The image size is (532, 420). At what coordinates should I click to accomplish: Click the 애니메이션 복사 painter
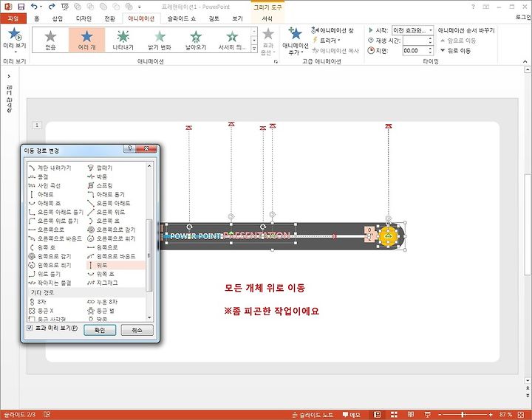[335, 50]
